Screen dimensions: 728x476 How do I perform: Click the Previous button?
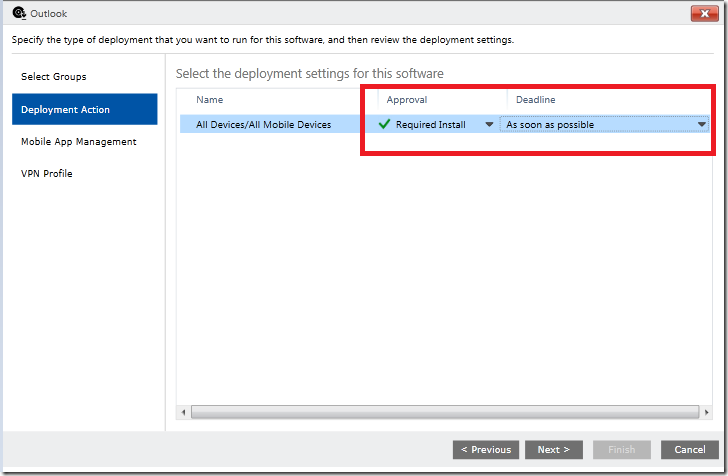tap(486, 450)
